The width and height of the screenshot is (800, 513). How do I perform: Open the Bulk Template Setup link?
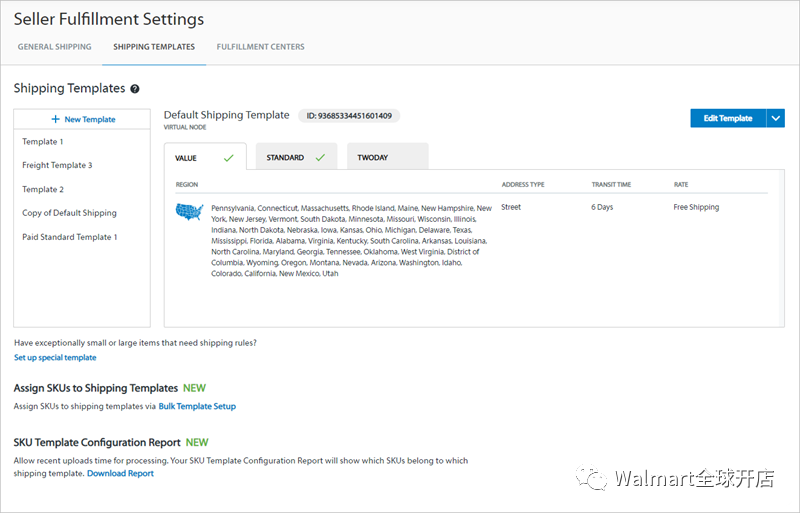[197, 406]
